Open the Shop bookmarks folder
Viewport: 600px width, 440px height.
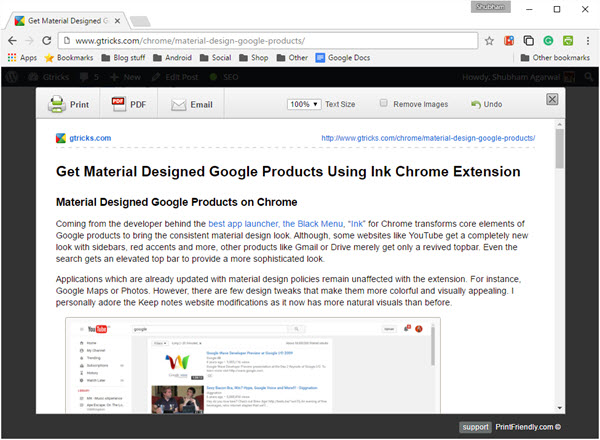point(254,58)
